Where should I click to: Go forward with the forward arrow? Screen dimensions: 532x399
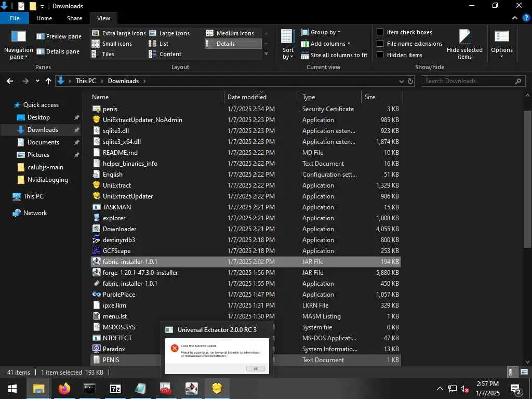[x=25, y=81]
